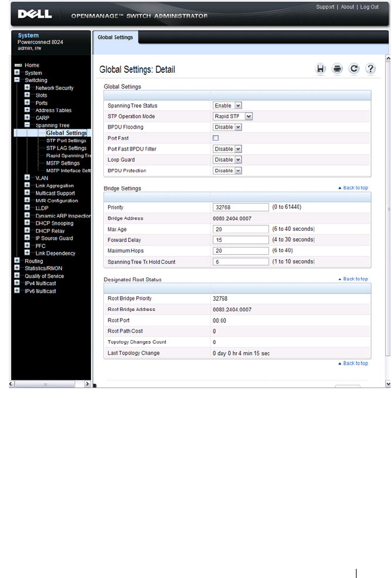Click the navigation pane scroll left arrow

point(12,384)
